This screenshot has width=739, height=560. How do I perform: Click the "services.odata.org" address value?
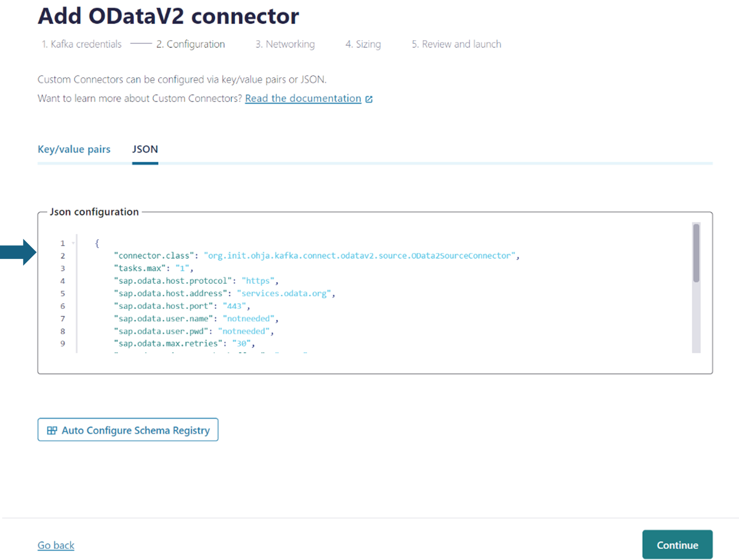pyautogui.click(x=284, y=293)
